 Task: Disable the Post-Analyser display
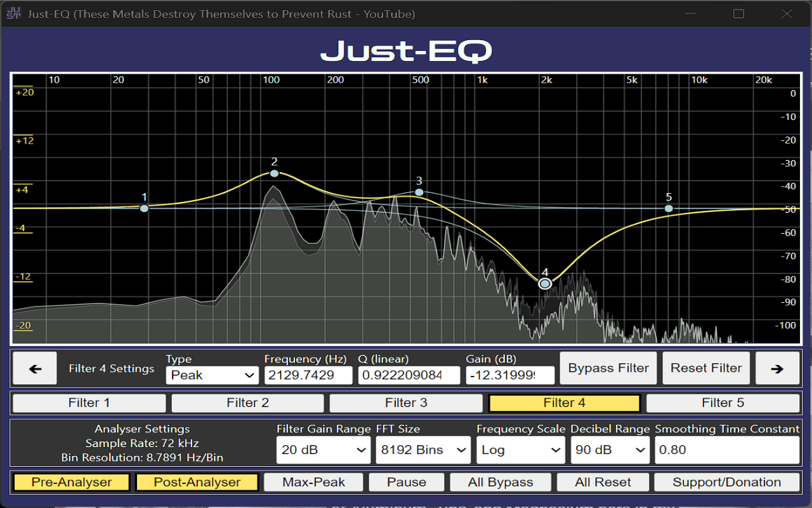pos(197,482)
